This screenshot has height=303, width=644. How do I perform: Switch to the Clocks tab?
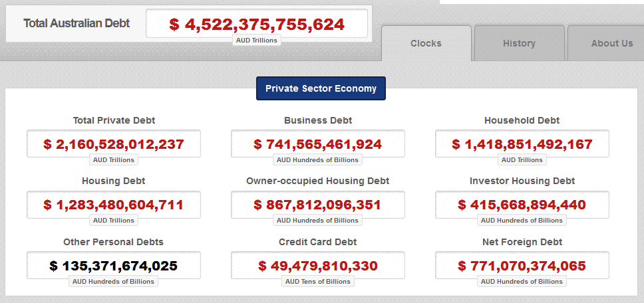426,43
